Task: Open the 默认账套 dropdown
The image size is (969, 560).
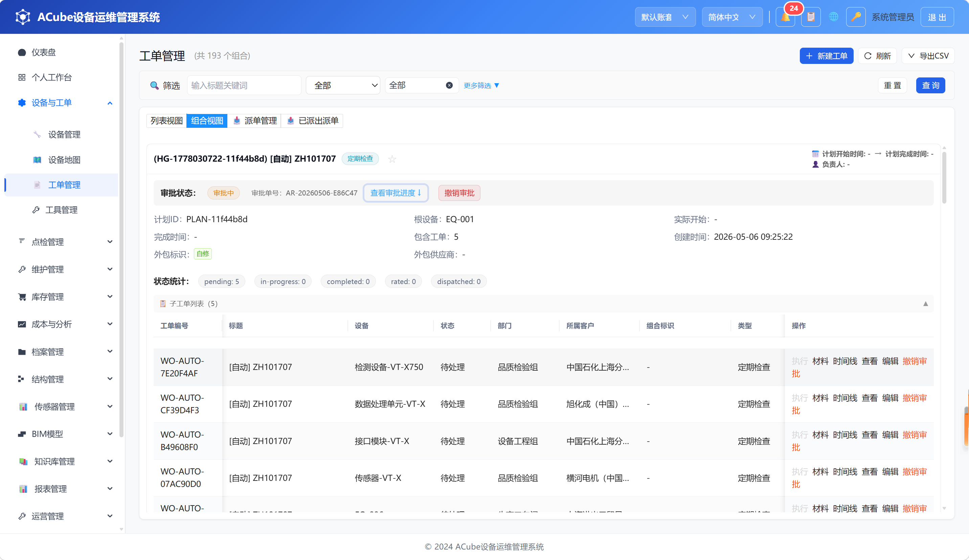Action: (665, 17)
